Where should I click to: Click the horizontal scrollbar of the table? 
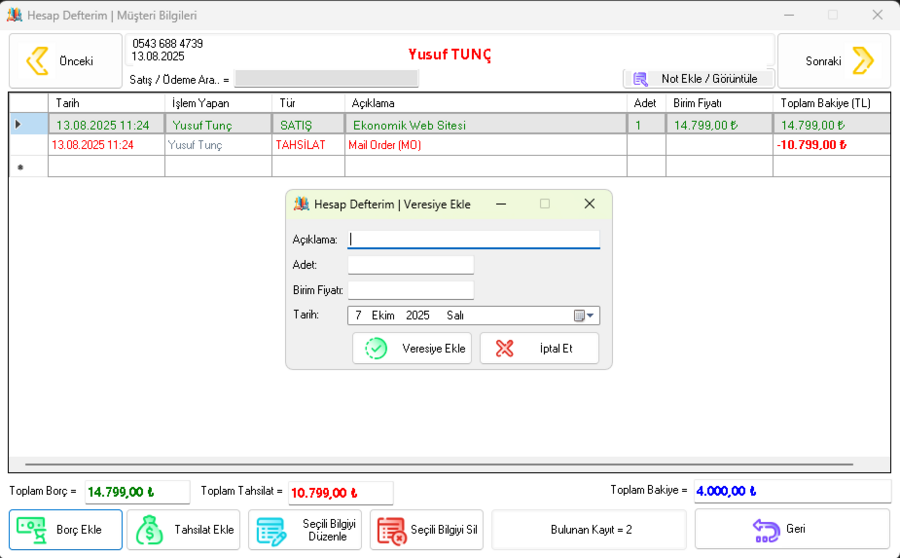point(439,464)
